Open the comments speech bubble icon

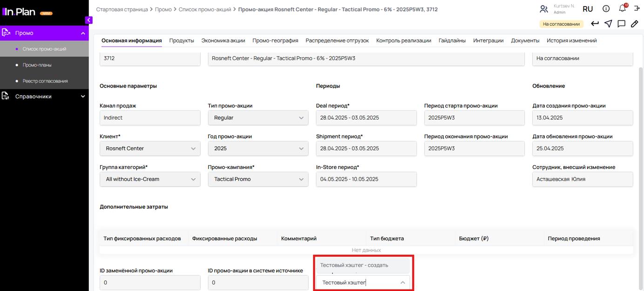point(621,24)
